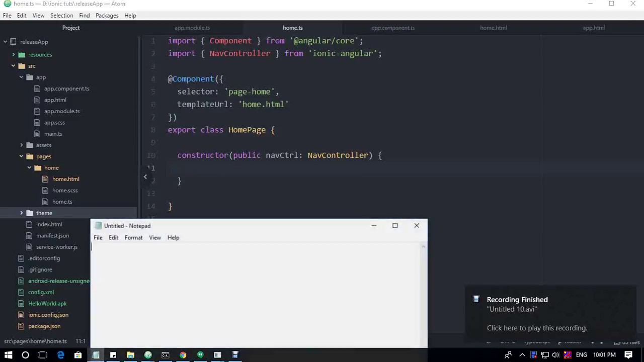Collapse the app folder in tree

point(22,77)
